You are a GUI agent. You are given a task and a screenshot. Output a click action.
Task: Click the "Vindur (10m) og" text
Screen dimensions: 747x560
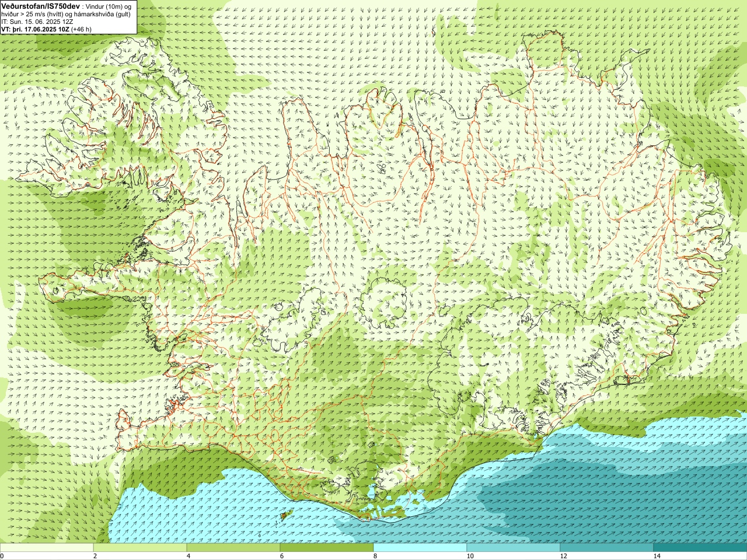click(x=109, y=6)
